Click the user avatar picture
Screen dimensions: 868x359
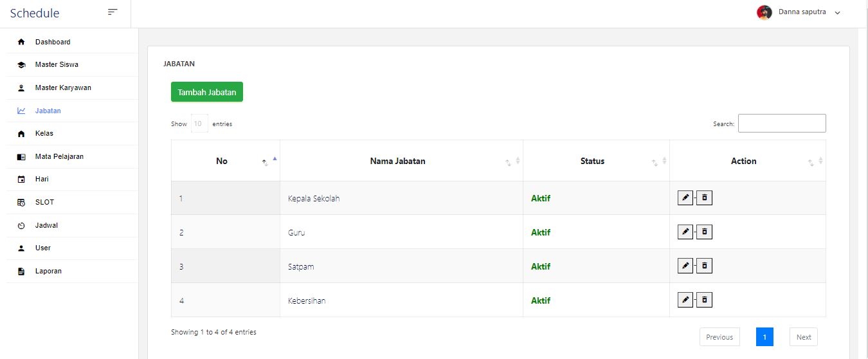764,13
